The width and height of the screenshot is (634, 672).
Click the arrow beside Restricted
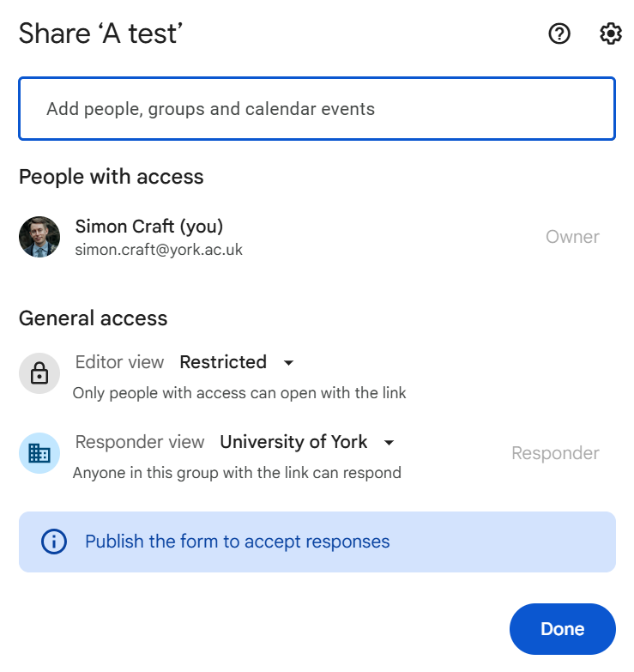tap(289, 363)
